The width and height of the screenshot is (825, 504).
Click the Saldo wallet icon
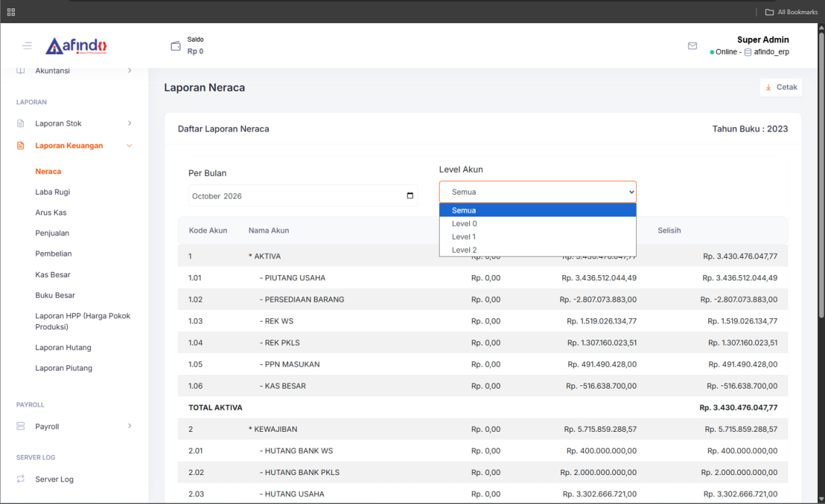point(175,46)
